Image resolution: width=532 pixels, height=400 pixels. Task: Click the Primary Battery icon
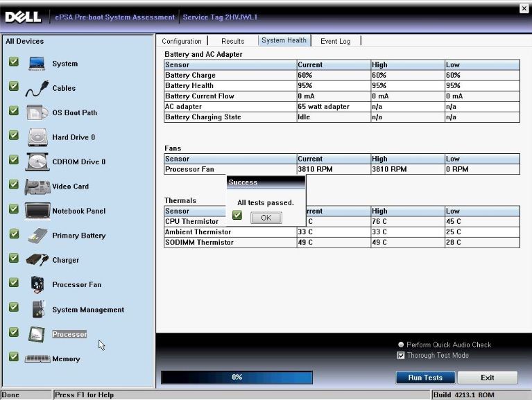(37, 236)
